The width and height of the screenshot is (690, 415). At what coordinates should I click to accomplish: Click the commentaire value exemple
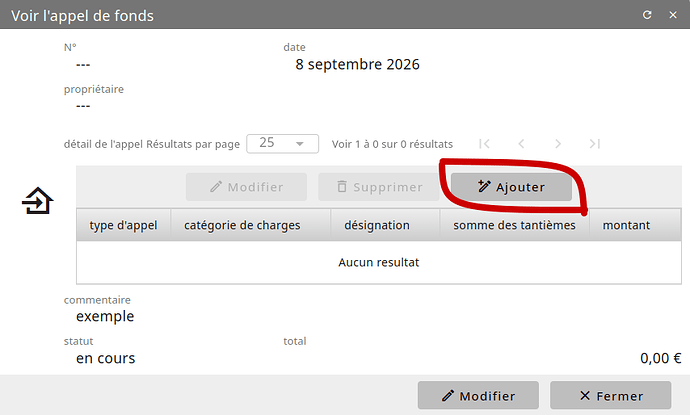point(105,316)
